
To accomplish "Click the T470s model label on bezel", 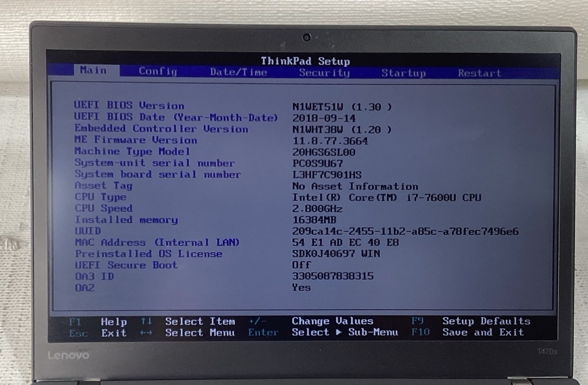I will [547, 352].
